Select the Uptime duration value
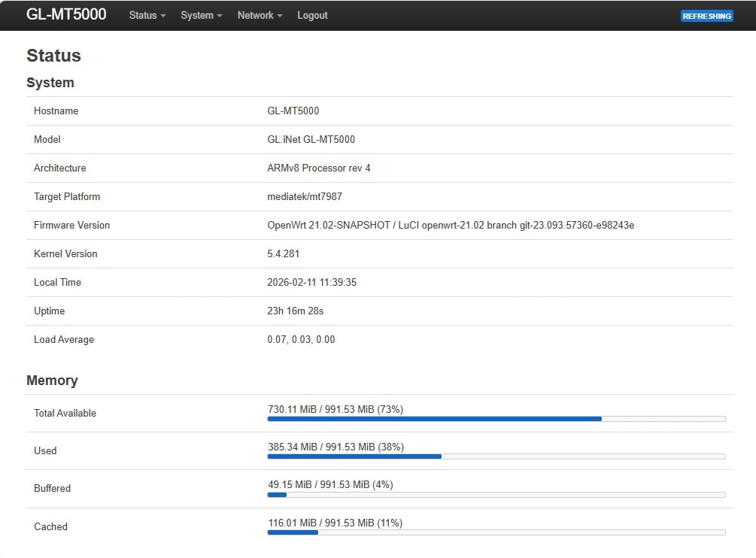Image resolution: width=756 pixels, height=558 pixels. 295,311
